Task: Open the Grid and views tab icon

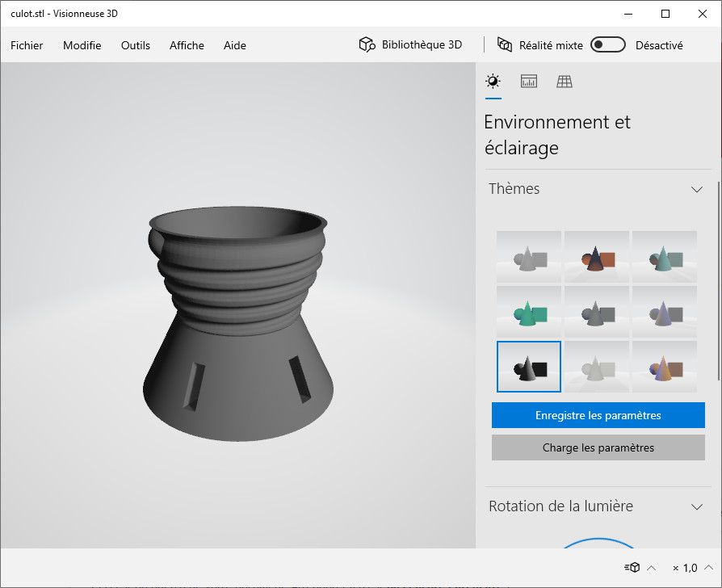Action: coord(565,82)
